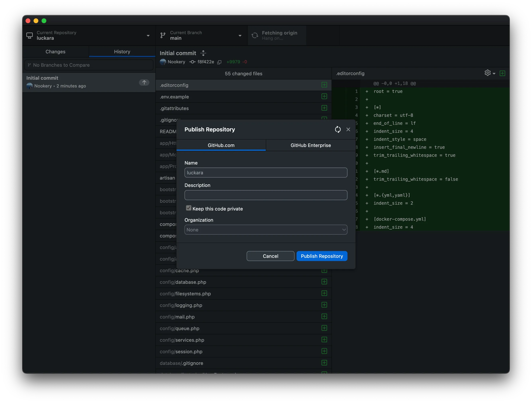Click the expand commit summary icon

coord(203,53)
